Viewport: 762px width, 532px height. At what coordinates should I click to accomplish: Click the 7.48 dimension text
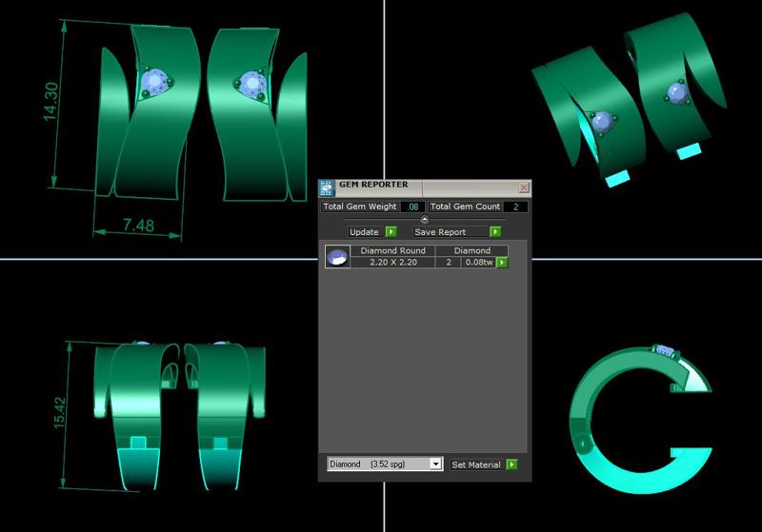138,226
